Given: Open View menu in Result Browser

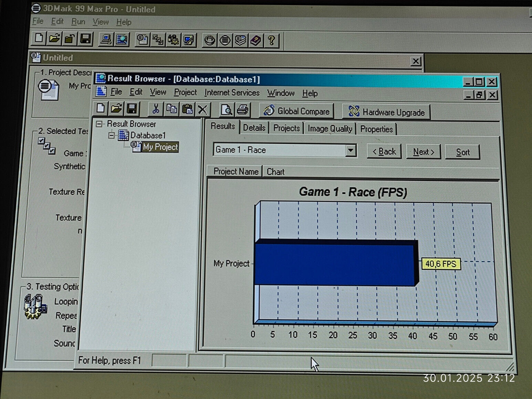Looking at the screenshot, I should point(158,92).
